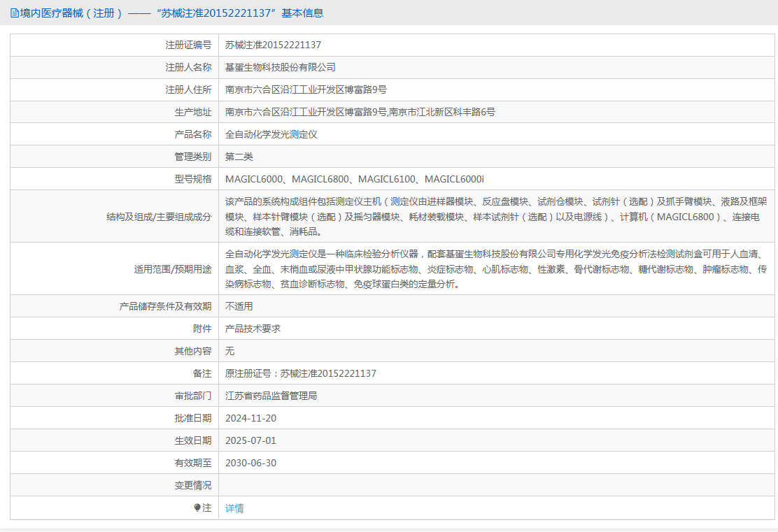Click the remark text starting with 原注册证号
This screenshot has width=778, height=532.
pyautogui.click(x=301, y=373)
